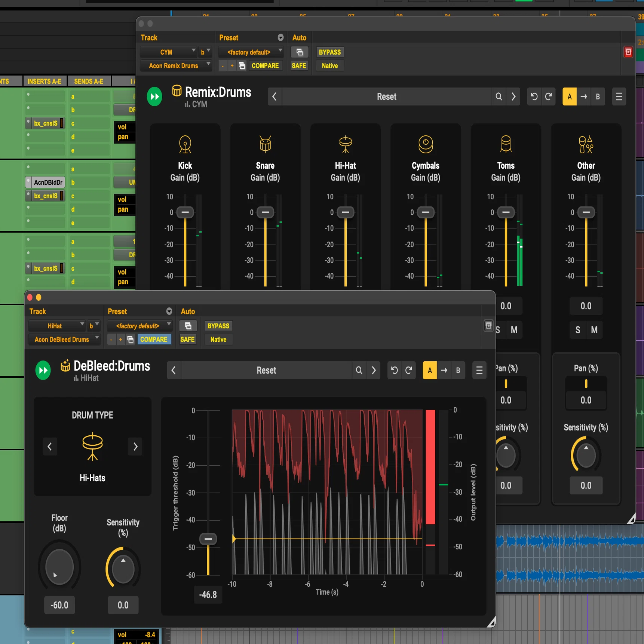The height and width of the screenshot is (644, 644).
Task: Click the bx_cnslS insert on the first track
Action: 46,123
